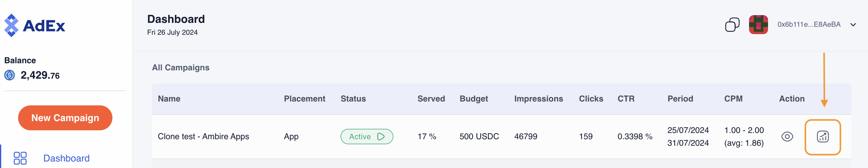Viewport: 868px width, 168px height.
Task: Sort by the Name column header
Action: click(x=169, y=99)
